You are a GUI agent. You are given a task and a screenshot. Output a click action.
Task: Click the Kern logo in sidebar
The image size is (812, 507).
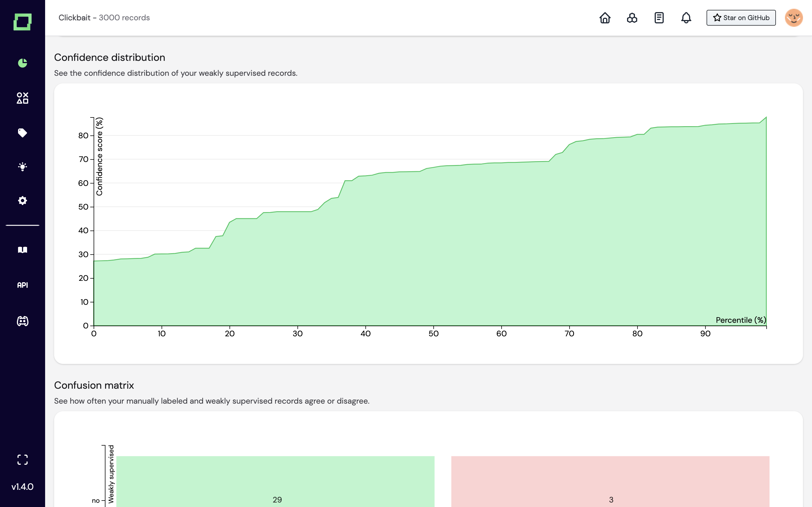[23, 22]
